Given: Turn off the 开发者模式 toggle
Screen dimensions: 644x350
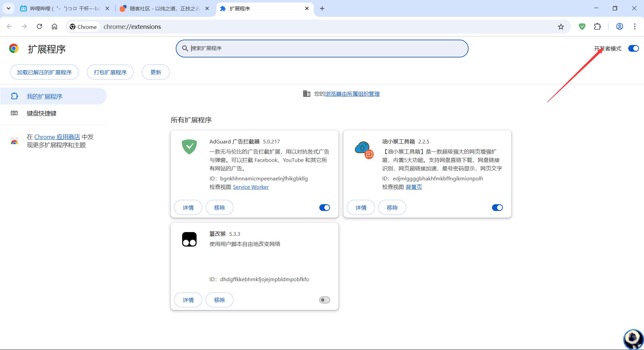Looking at the screenshot, I should 633,48.
